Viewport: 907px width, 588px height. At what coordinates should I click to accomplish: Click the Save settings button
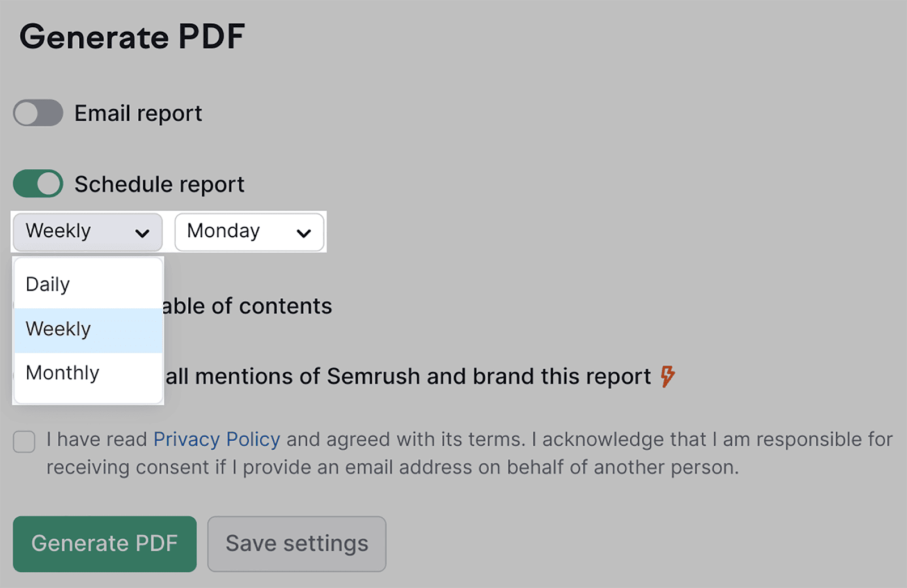(x=296, y=543)
